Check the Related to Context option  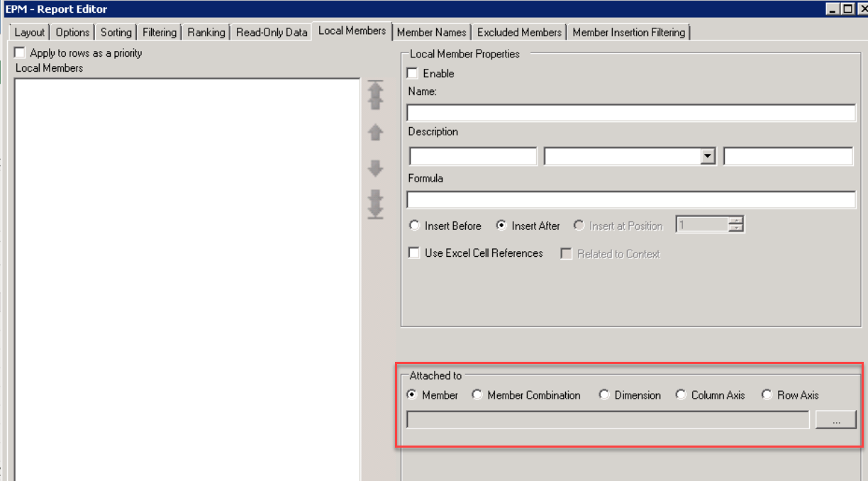point(566,254)
